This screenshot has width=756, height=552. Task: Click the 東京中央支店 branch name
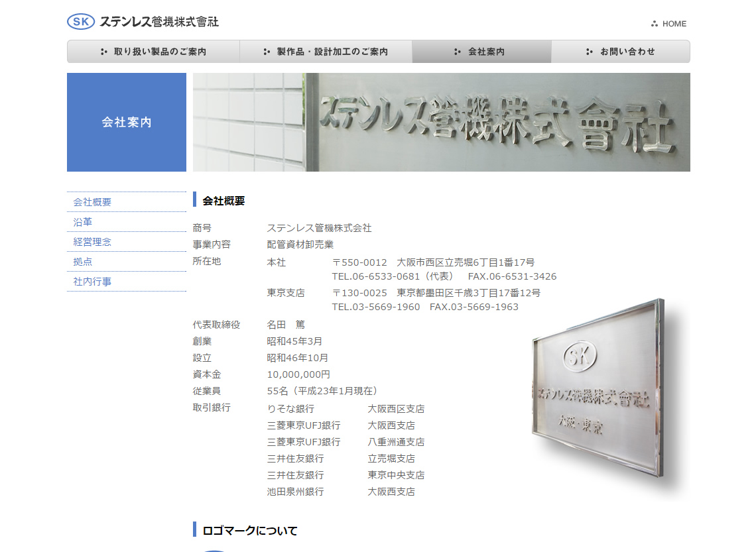397,475
